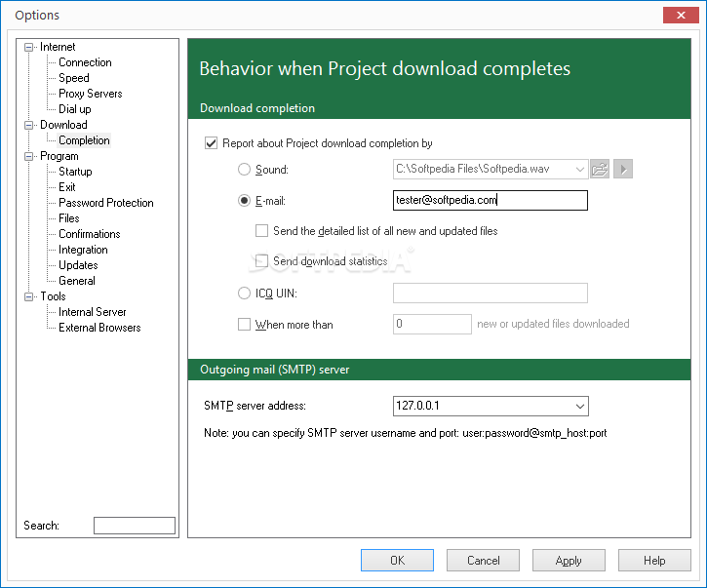
Task: Focus the Search box in the sidebar
Action: pyautogui.click(x=135, y=526)
